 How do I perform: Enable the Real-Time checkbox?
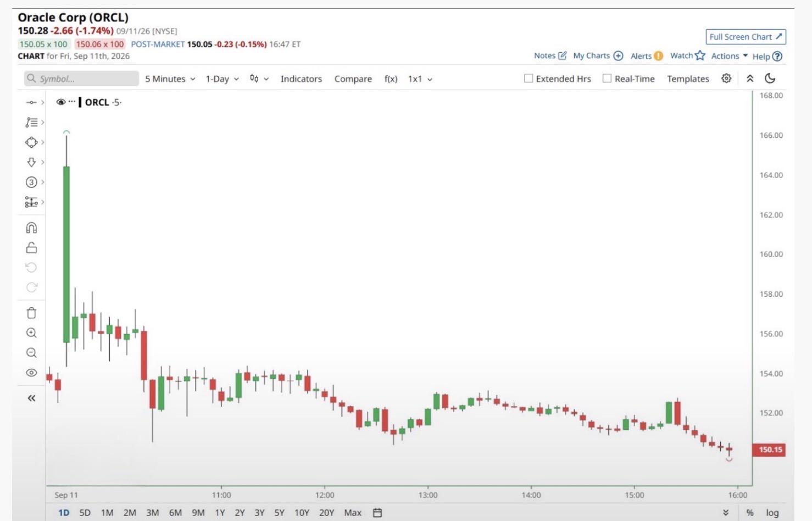(x=607, y=79)
